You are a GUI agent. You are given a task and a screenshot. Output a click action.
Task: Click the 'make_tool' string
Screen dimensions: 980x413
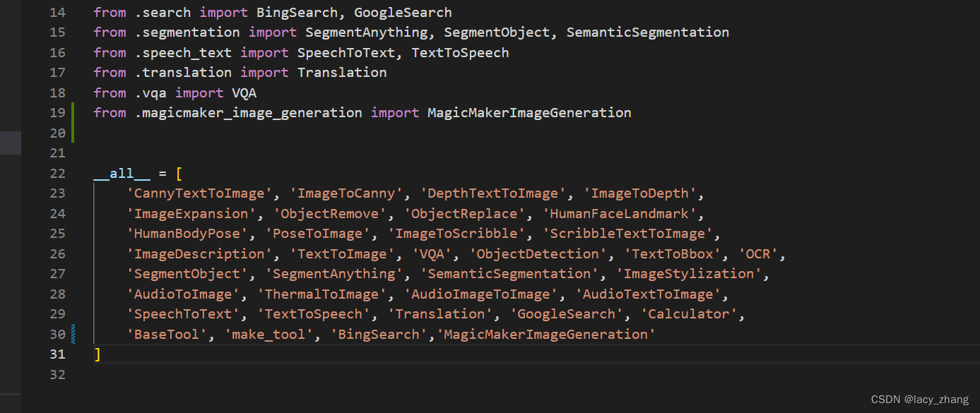tap(269, 335)
